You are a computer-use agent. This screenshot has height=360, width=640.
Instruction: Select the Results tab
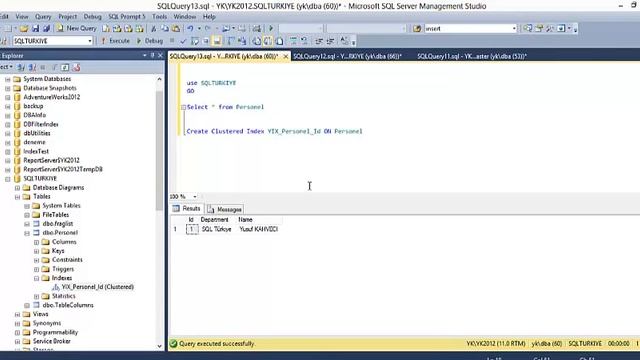(187, 209)
